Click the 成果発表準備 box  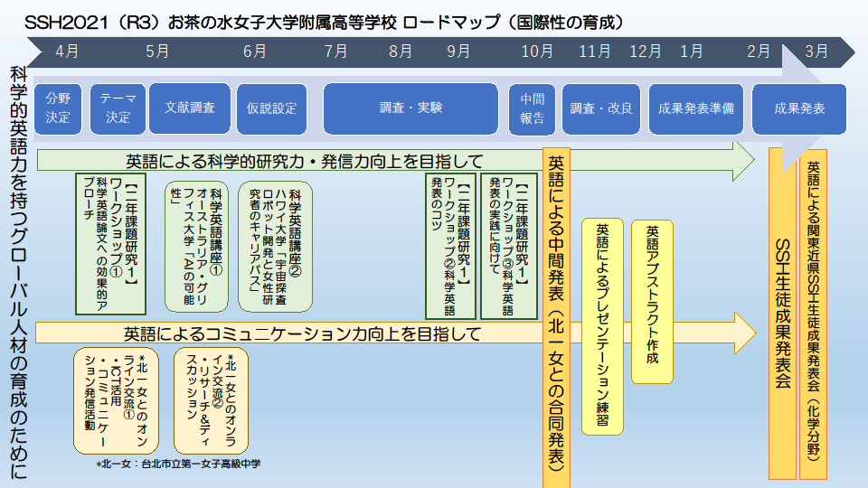pos(696,109)
